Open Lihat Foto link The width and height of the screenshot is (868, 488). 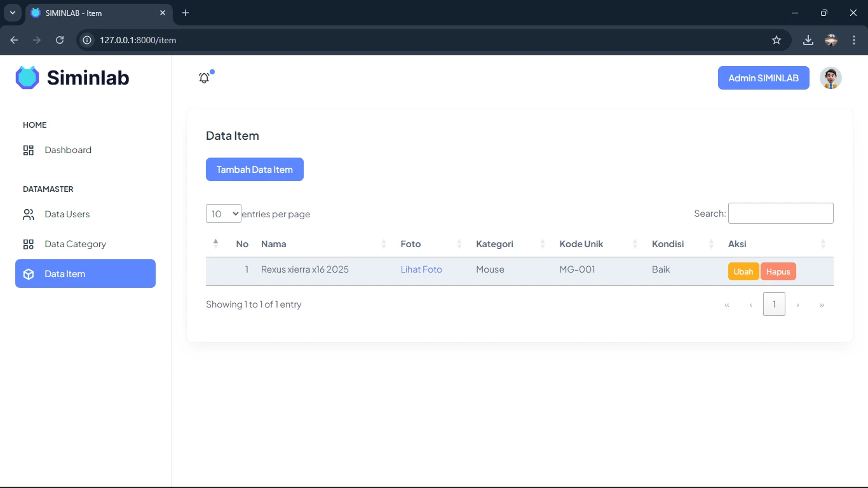421,269
